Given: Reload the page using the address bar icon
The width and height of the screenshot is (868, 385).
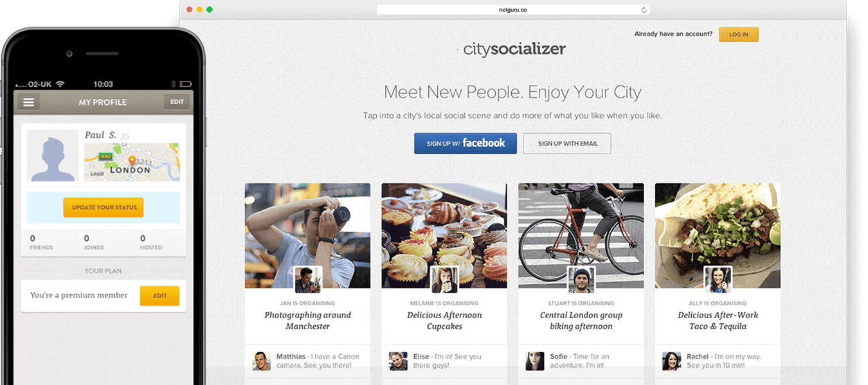Looking at the screenshot, I should (644, 10).
